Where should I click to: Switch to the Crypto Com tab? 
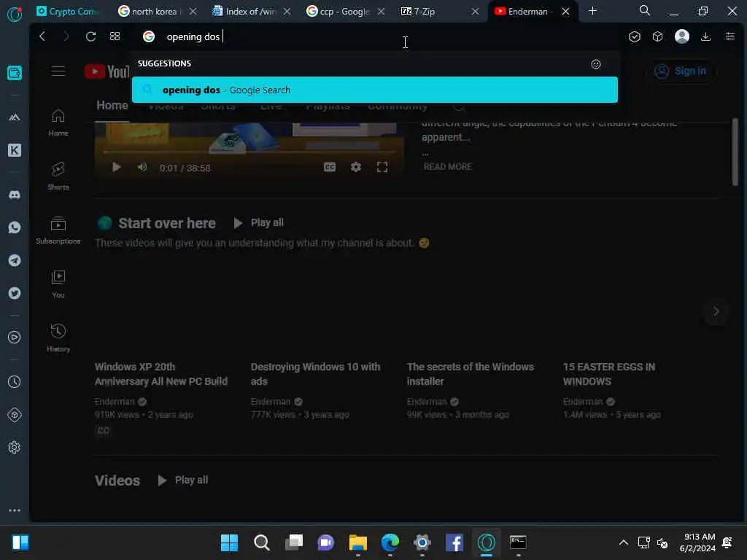point(68,11)
